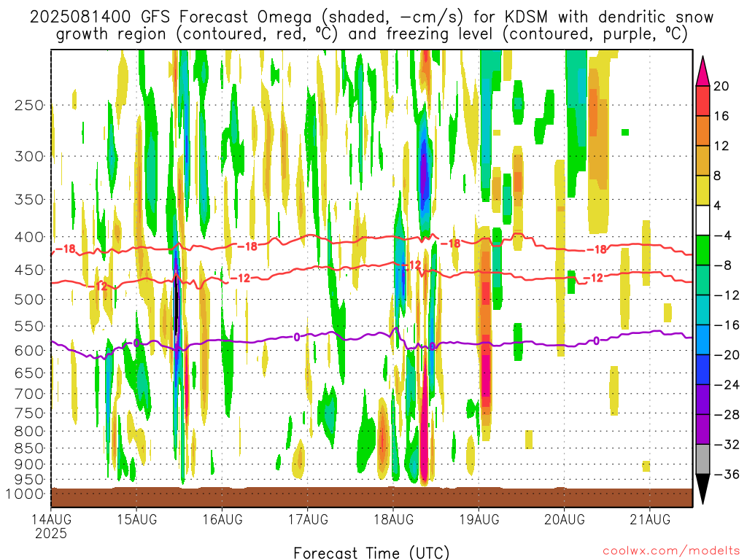
Task: Click the 350 pressure level label
Action: pos(29,199)
